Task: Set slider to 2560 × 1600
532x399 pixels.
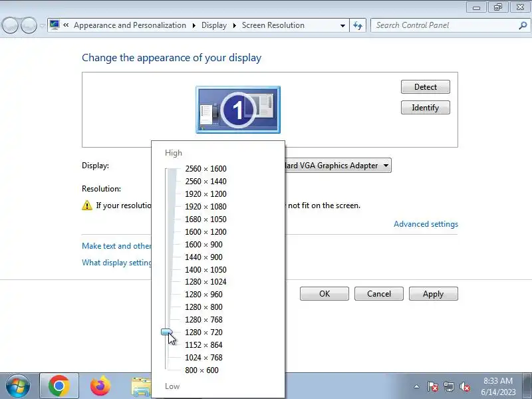Action: coord(205,169)
